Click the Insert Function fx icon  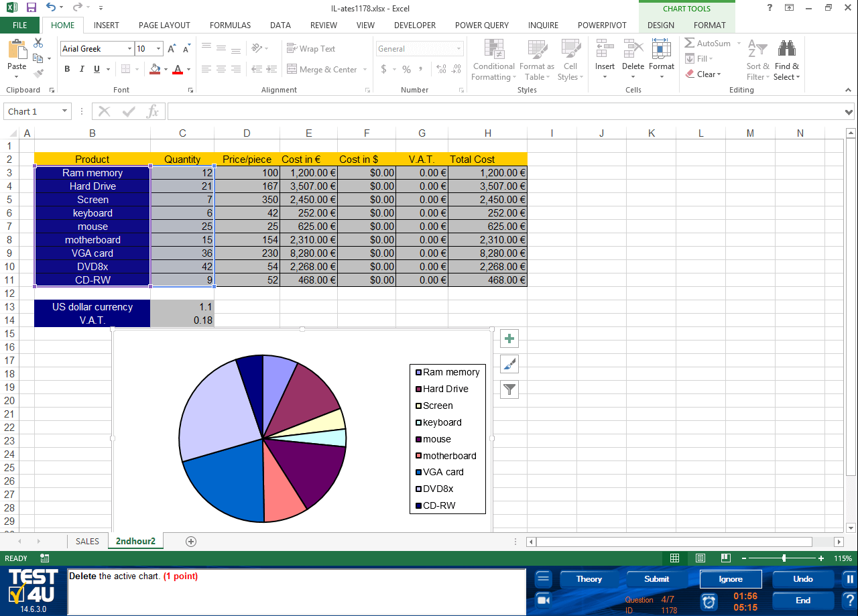[153, 111]
